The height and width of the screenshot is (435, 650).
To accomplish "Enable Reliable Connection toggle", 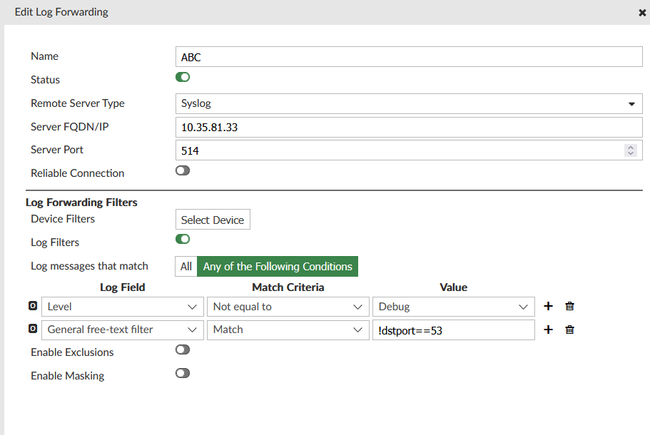I will pos(183,171).
